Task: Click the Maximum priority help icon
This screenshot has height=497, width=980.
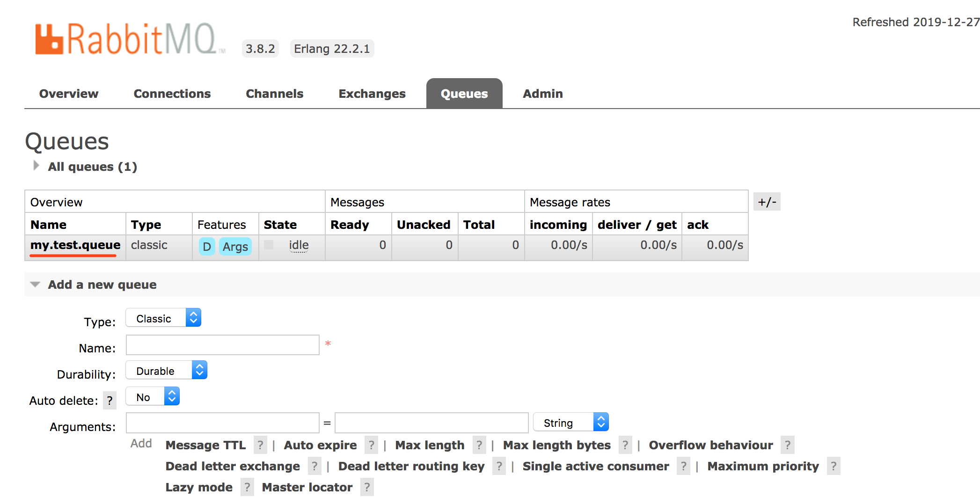Action: pos(834,466)
